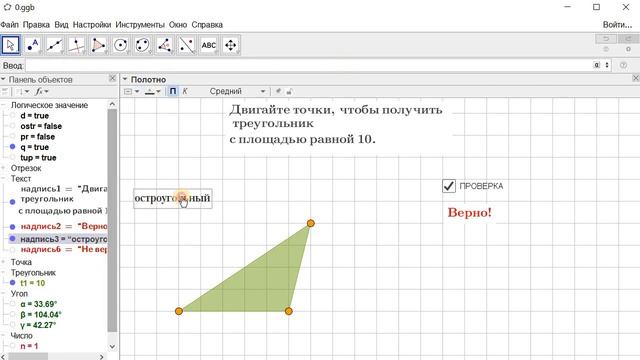The width and height of the screenshot is (640, 360).
Task: Click the objects panel vertical scrollbar
Action: click(112, 220)
